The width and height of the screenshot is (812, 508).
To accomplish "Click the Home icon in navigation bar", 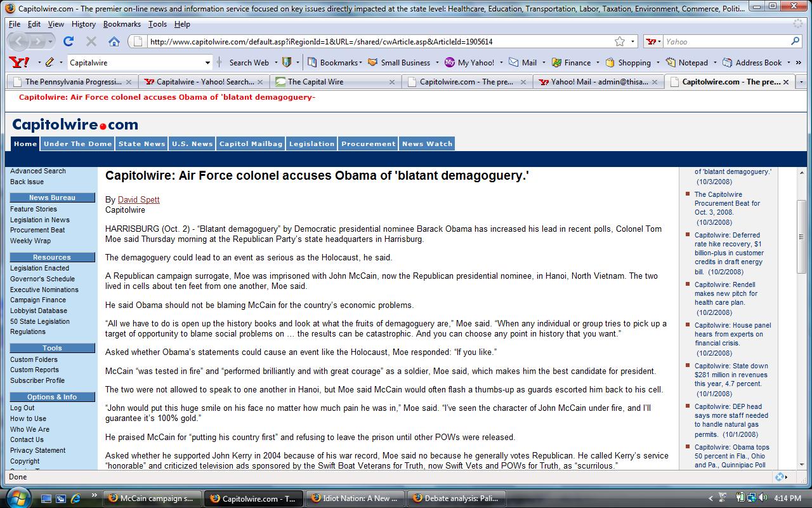I will [x=114, y=41].
